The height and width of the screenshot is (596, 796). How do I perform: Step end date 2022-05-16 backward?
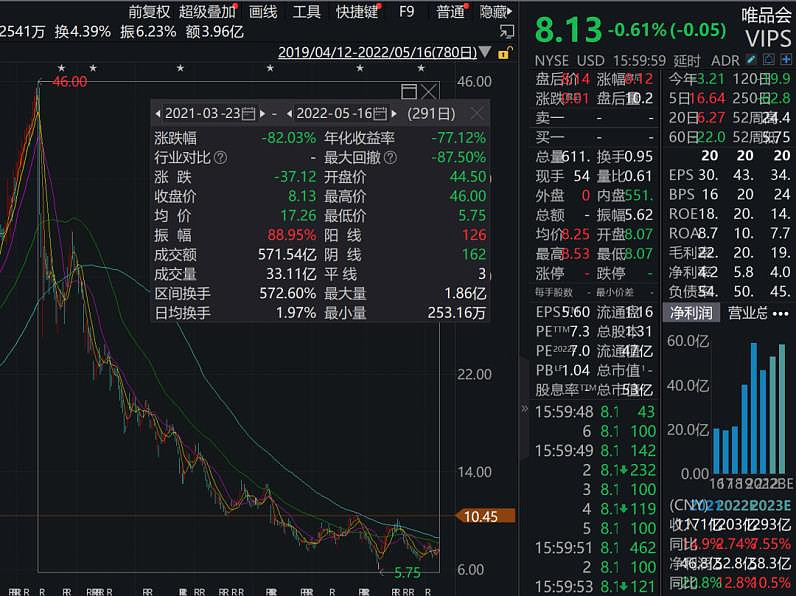click(x=290, y=113)
